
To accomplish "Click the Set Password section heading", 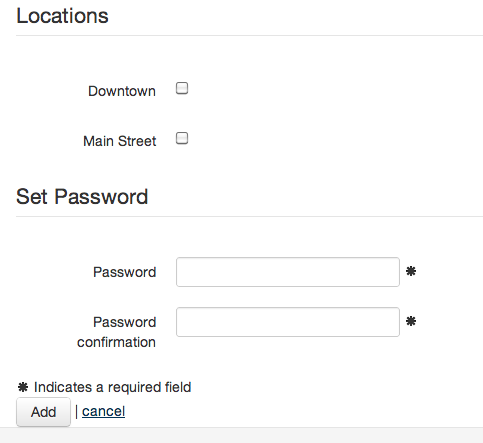I will [x=82, y=196].
